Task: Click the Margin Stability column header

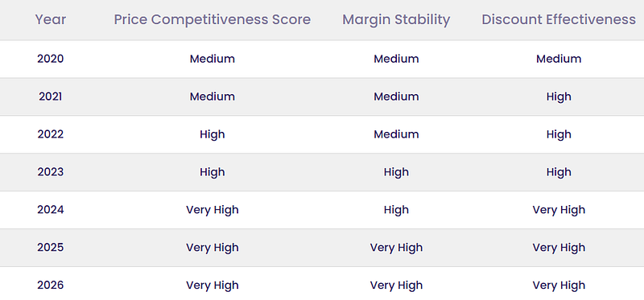Action: (x=396, y=19)
